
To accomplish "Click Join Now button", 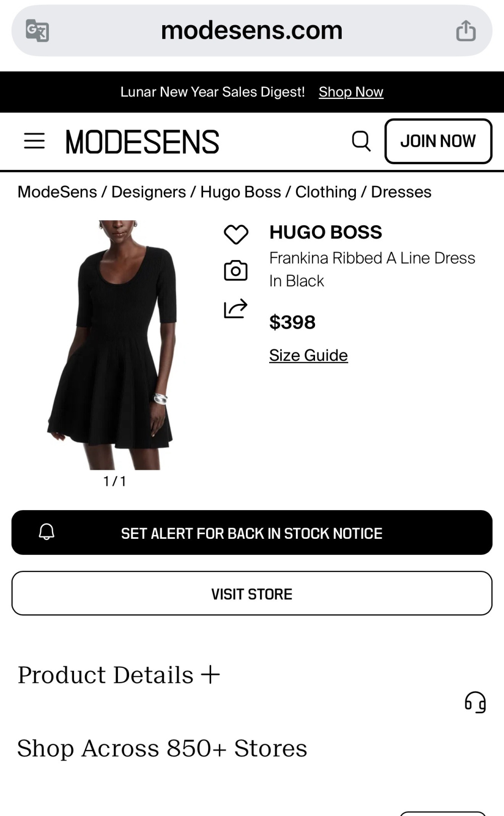I will click(x=438, y=141).
